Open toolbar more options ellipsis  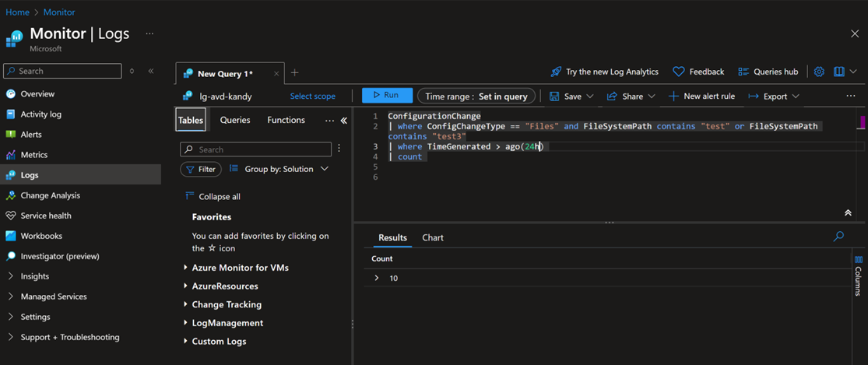851,96
